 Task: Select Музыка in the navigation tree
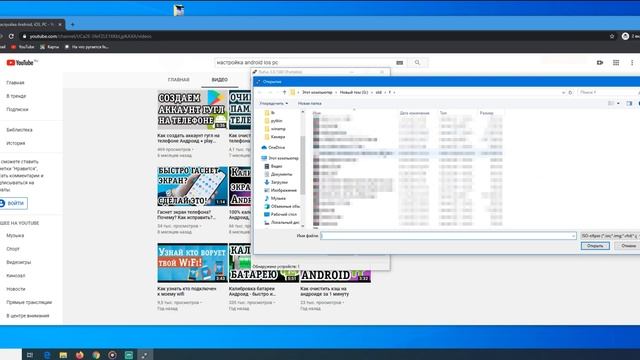point(275,198)
